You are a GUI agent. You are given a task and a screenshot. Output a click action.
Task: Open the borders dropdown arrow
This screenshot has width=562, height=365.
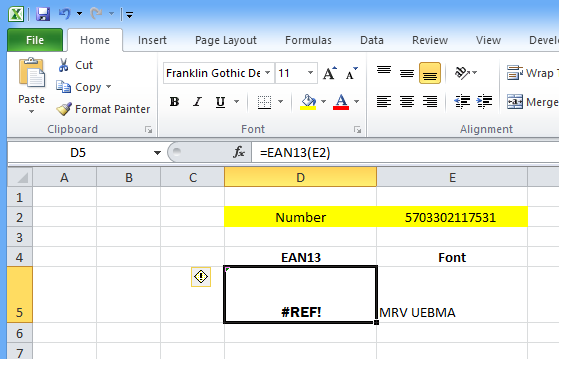[281, 102]
